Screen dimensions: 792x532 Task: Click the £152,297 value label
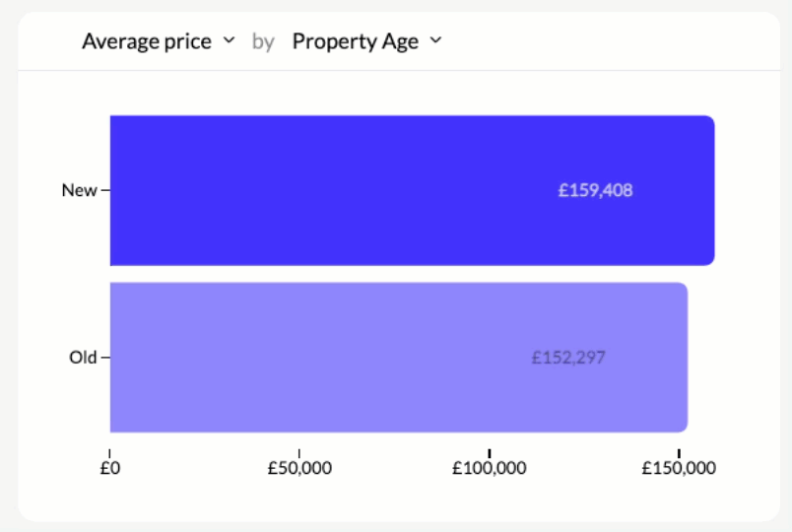click(568, 358)
